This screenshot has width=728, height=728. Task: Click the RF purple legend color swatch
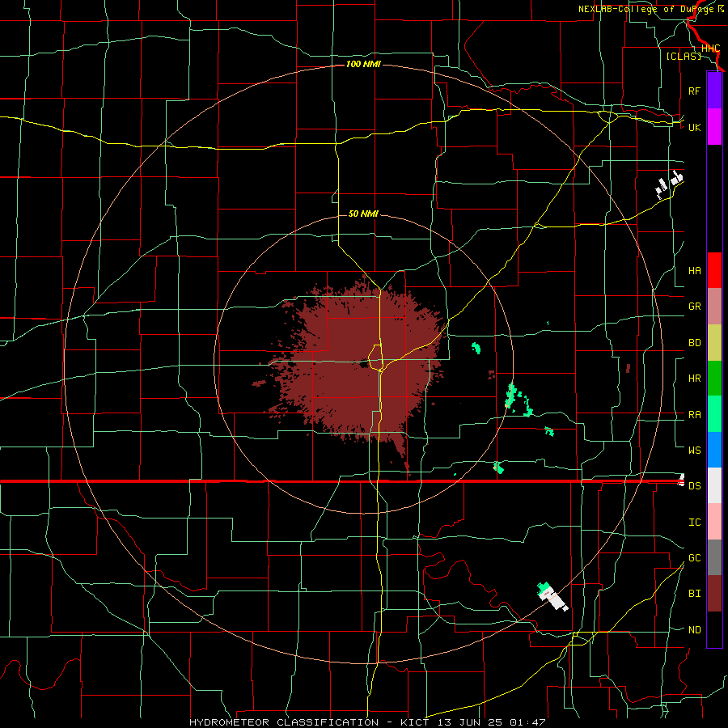(714, 91)
